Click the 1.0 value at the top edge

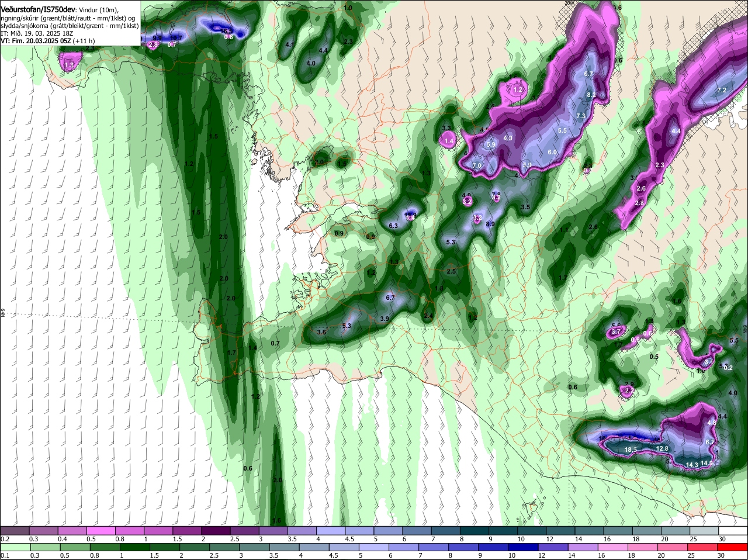coord(348,8)
